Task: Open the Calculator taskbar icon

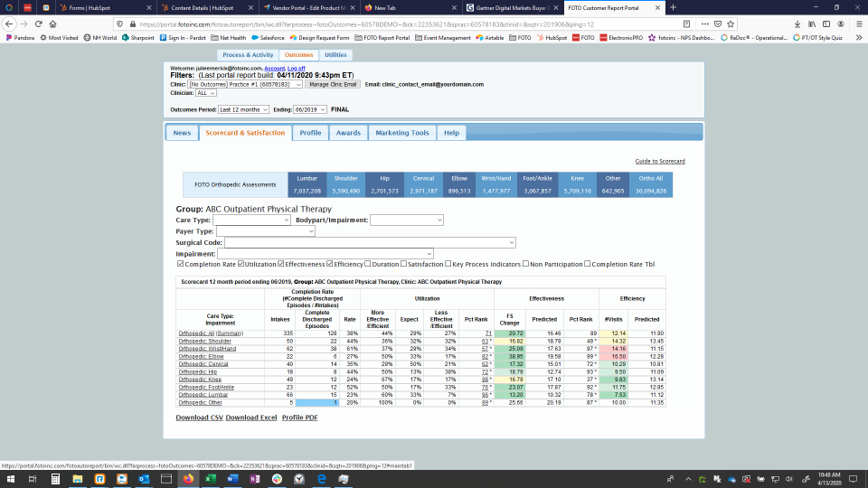Action: [x=55, y=479]
